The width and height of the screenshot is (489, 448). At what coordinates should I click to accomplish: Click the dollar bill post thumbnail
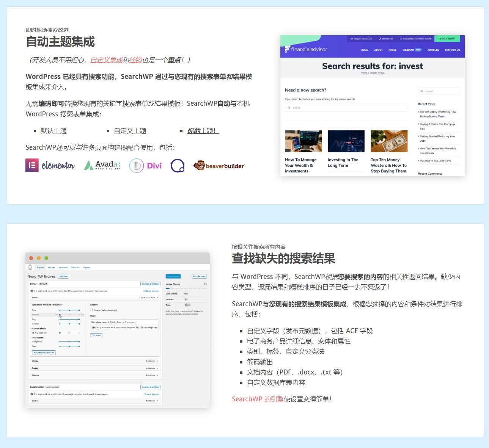tap(389, 141)
